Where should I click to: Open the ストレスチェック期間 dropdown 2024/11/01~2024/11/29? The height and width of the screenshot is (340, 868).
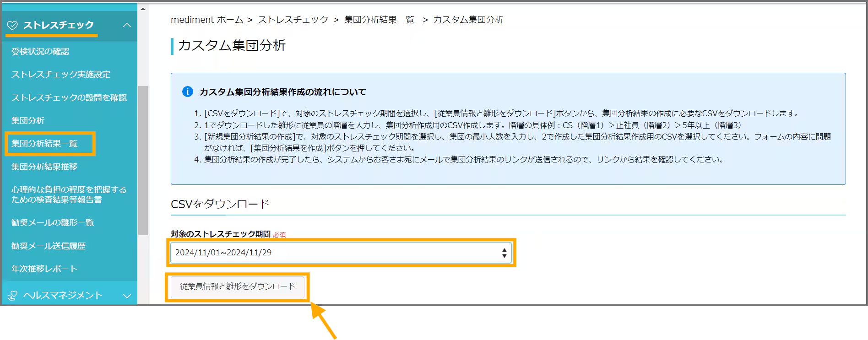point(341,253)
